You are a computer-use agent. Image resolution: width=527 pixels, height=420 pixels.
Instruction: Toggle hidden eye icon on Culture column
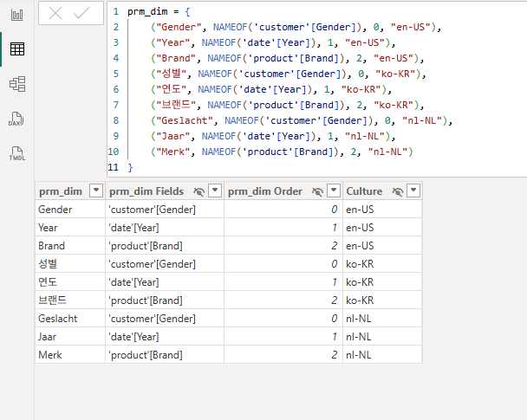[x=398, y=191]
